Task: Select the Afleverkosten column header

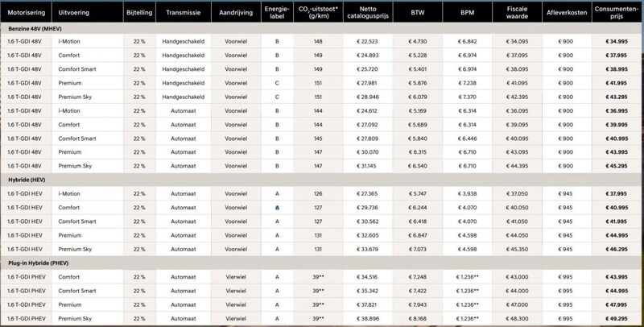Action: click(x=566, y=14)
